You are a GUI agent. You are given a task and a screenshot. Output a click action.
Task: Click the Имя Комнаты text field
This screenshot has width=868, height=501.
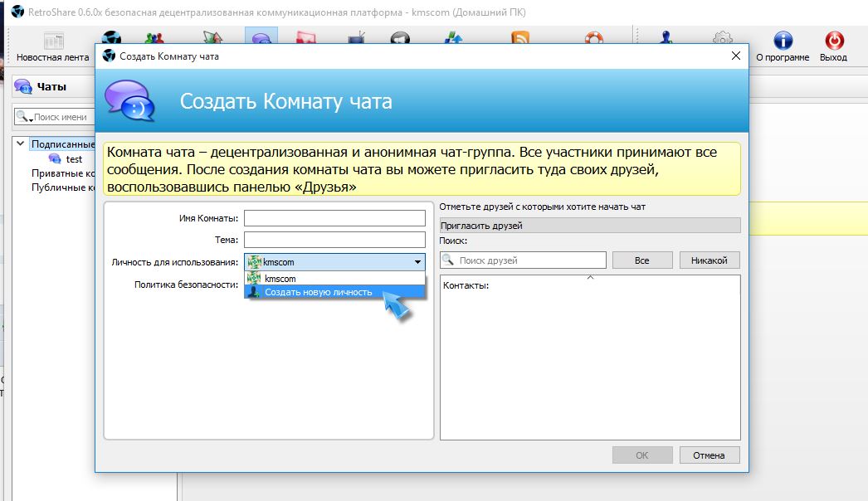[x=334, y=218]
